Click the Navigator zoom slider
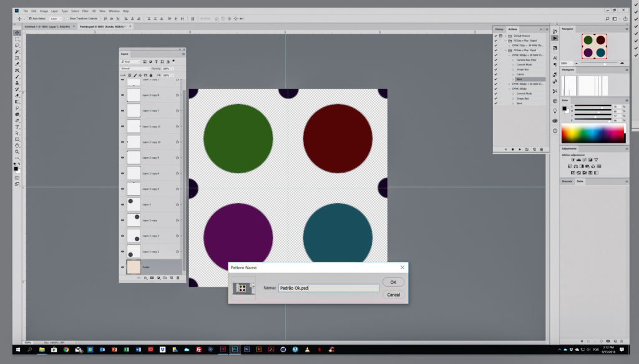The height and width of the screenshot is (364, 639). (x=599, y=64)
